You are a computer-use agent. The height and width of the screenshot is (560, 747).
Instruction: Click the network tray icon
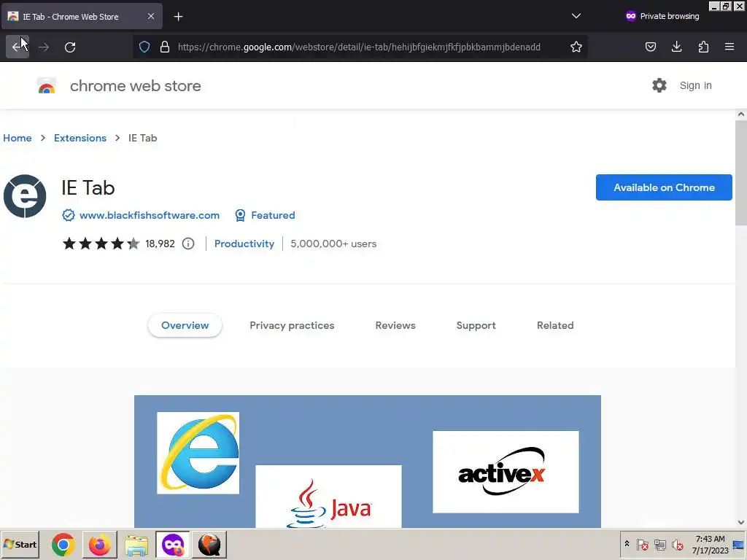[x=659, y=544]
